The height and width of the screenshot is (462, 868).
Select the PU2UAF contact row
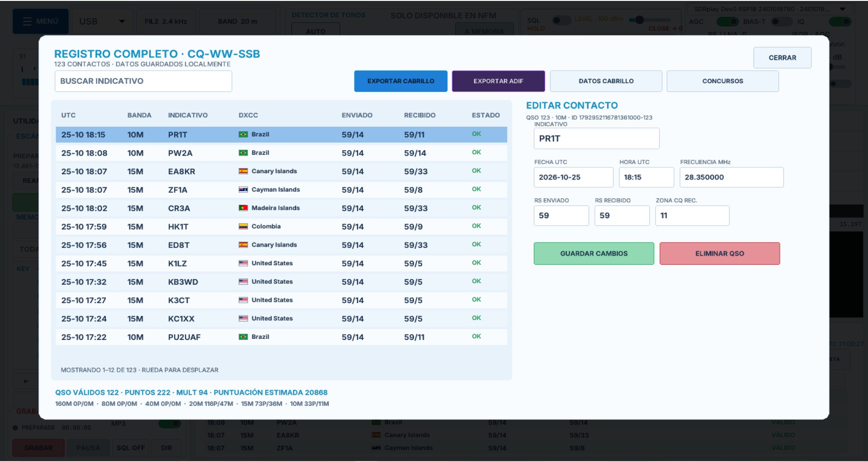[281, 337]
